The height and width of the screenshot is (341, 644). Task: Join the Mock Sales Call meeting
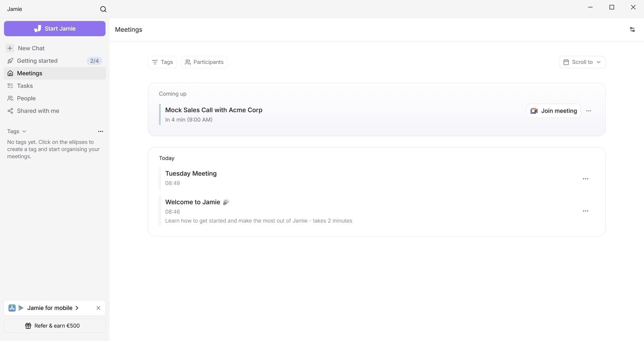pos(553,111)
